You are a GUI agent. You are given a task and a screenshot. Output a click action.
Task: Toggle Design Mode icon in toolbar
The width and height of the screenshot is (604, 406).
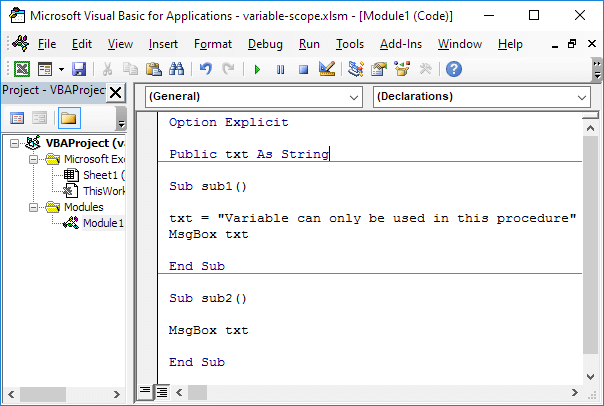(326, 69)
